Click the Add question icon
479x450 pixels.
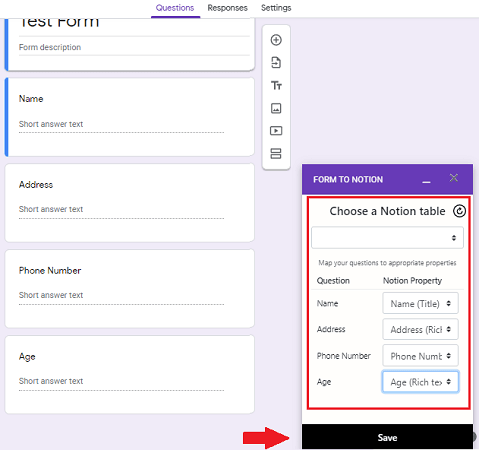[x=276, y=40]
